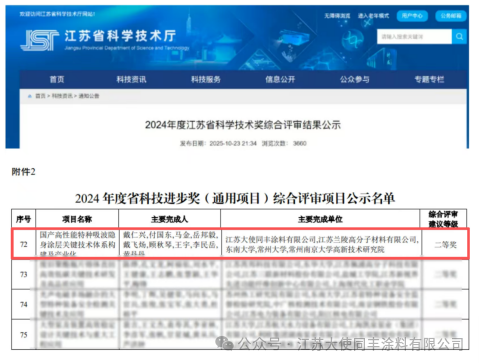Open the 专题专栏 navigation menu
This screenshot has height=363, width=479.
(x=429, y=79)
